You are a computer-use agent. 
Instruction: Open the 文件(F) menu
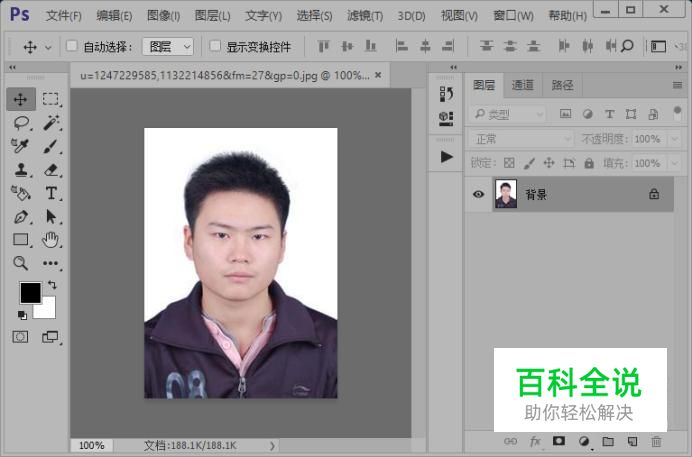click(x=64, y=16)
